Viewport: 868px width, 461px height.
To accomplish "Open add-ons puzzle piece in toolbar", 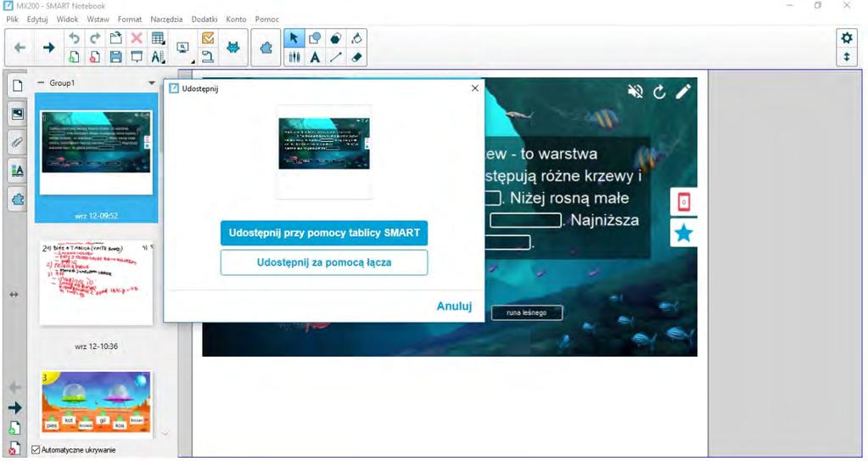I will (266, 48).
